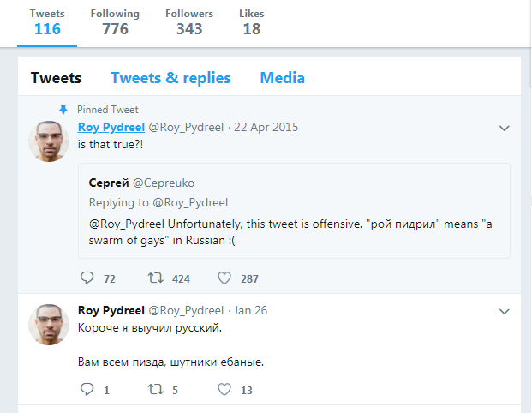The image size is (532, 413).
Task: Retweet the Jan 26 Russian tweet
Action: pos(156,389)
